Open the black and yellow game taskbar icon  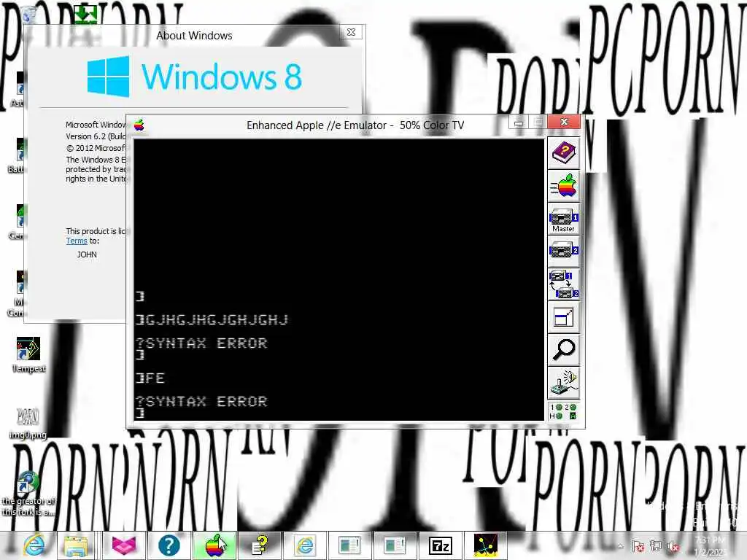point(485,545)
